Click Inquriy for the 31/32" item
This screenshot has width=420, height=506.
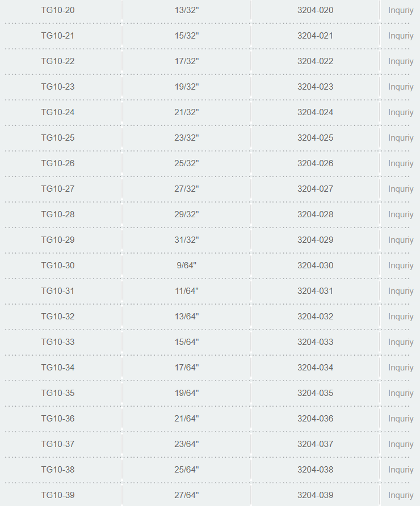click(x=400, y=240)
